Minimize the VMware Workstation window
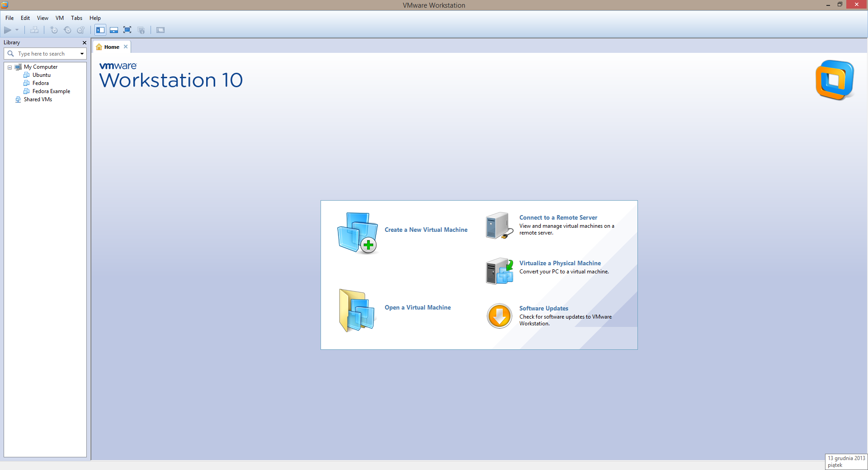The image size is (868, 470). point(828,5)
